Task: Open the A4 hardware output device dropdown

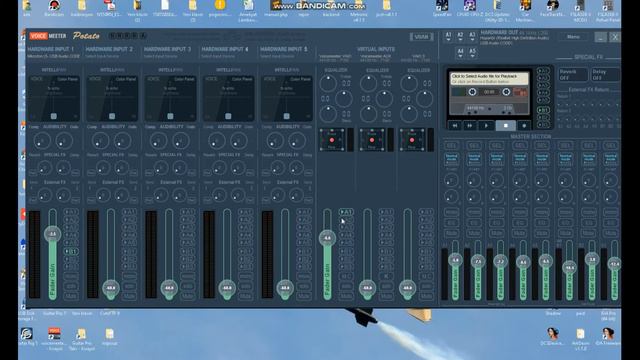Action: click(x=460, y=53)
